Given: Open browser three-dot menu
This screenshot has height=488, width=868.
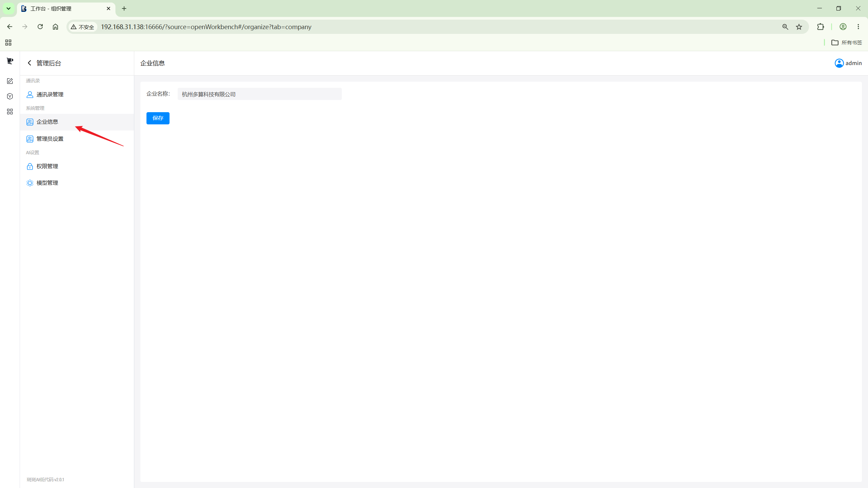Looking at the screenshot, I should 859,27.
